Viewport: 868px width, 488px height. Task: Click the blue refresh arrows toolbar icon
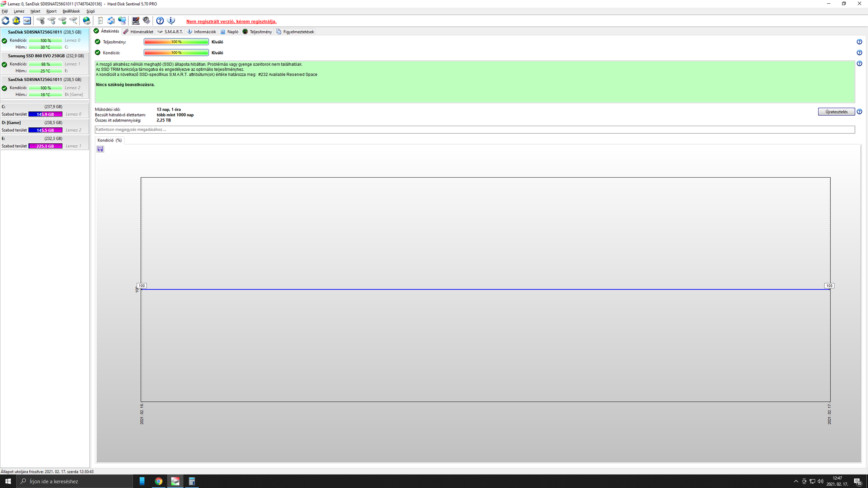coord(5,21)
